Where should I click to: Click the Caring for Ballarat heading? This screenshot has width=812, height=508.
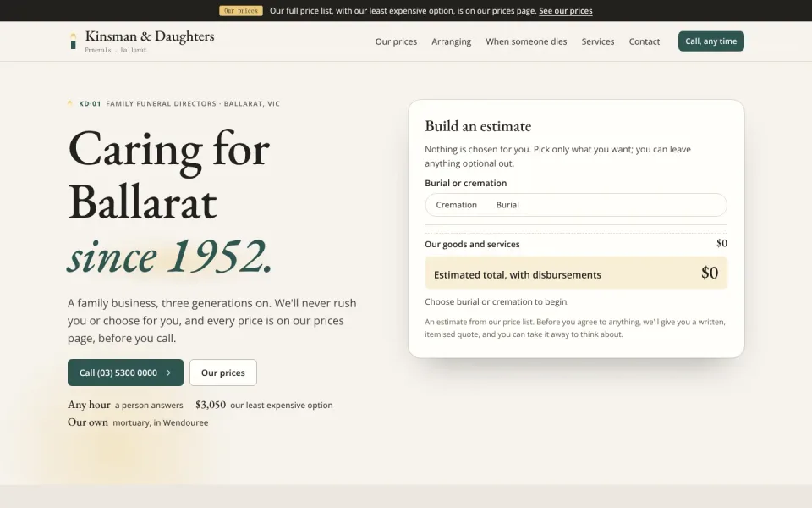pos(169,175)
